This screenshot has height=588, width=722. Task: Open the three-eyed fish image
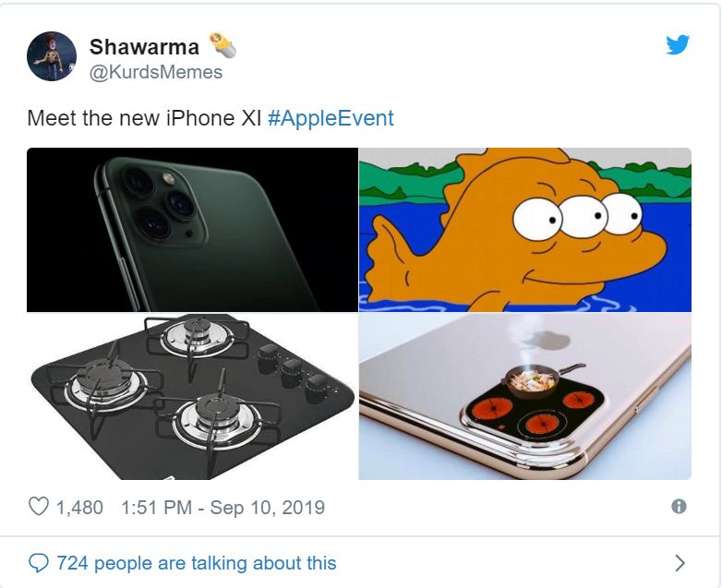(525, 230)
